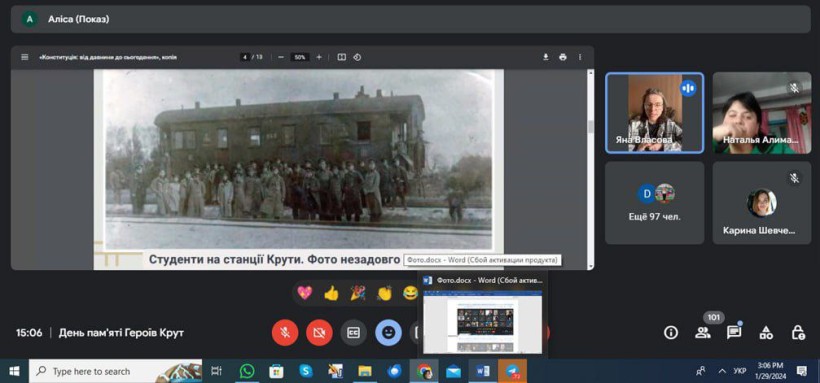This screenshot has width=820, height=383.
Task: Open the emoji reactions button
Action: tap(388, 333)
